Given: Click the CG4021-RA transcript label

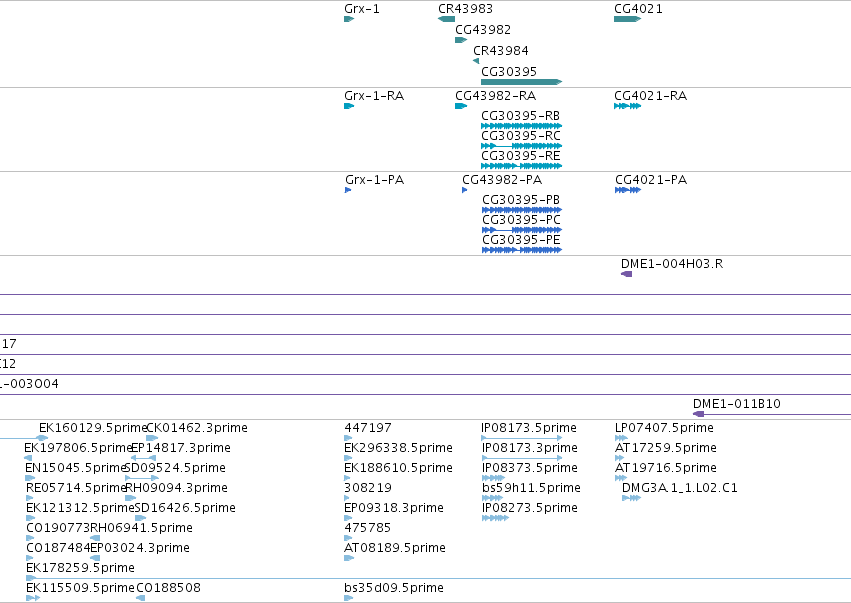Looking at the screenshot, I should point(650,96).
